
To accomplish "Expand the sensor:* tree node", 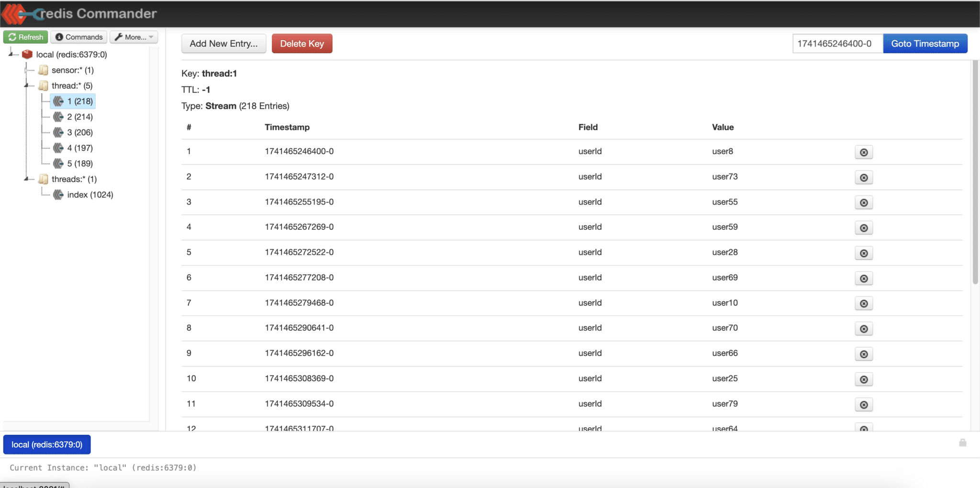I will pyautogui.click(x=26, y=70).
